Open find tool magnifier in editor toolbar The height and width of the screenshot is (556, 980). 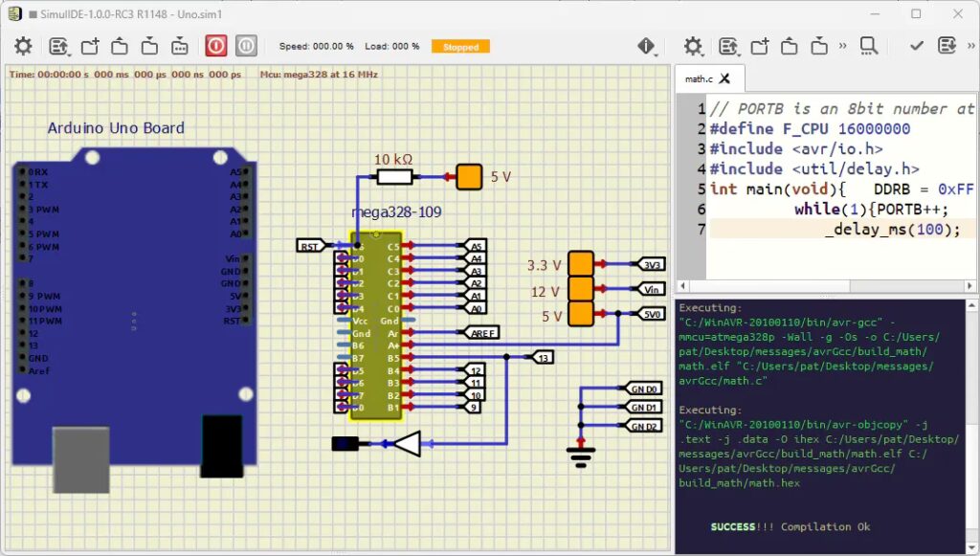tap(868, 46)
